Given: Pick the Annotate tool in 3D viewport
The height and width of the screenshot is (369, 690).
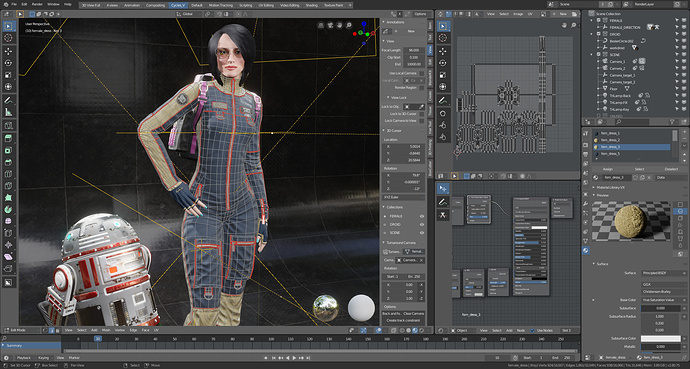Looking at the screenshot, I should tap(8, 100).
